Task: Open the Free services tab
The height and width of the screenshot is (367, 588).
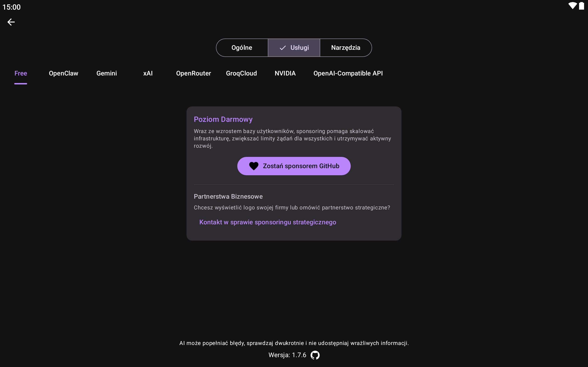Action: click(x=21, y=73)
